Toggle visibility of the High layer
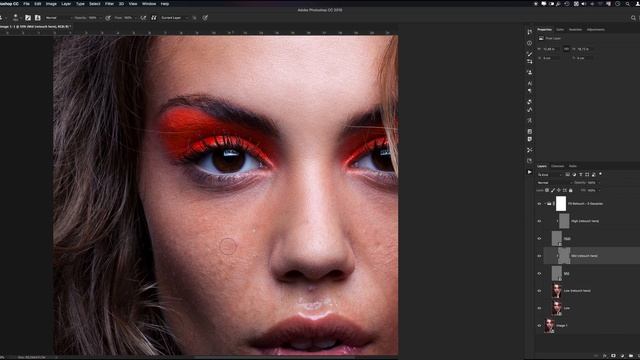This screenshot has width=640, height=360. (x=539, y=238)
